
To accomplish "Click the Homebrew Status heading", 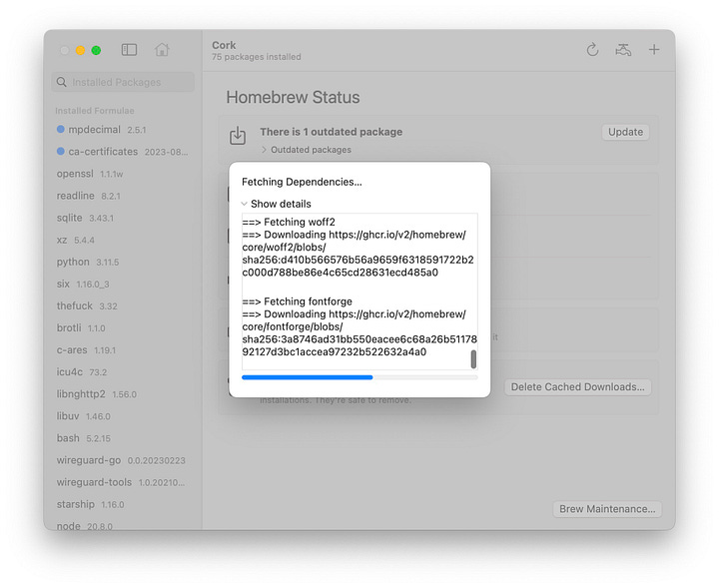I will point(293,97).
